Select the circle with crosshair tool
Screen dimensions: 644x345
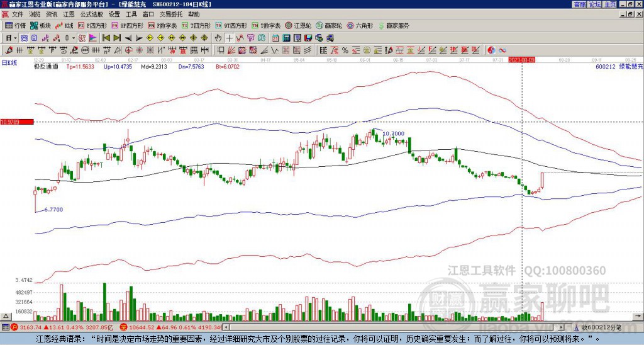(128, 50)
